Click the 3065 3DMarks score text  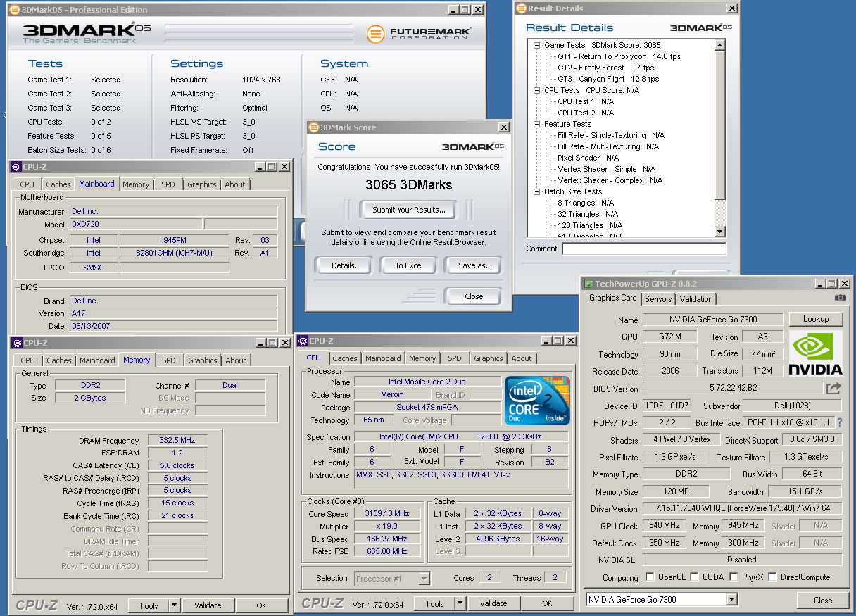coord(408,185)
